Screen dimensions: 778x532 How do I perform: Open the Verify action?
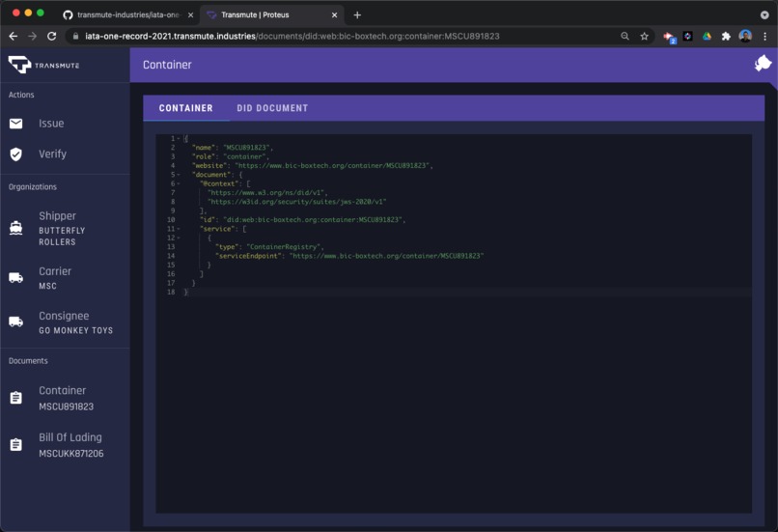[x=65, y=154]
